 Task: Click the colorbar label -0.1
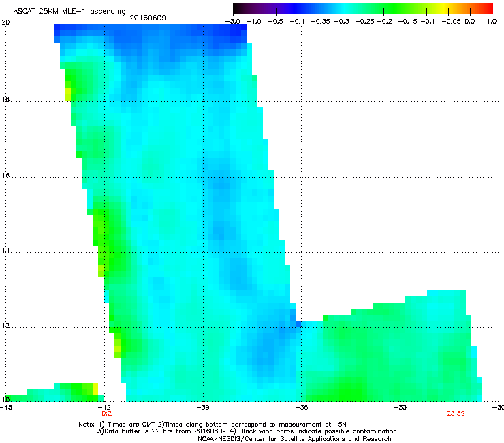(428, 22)
